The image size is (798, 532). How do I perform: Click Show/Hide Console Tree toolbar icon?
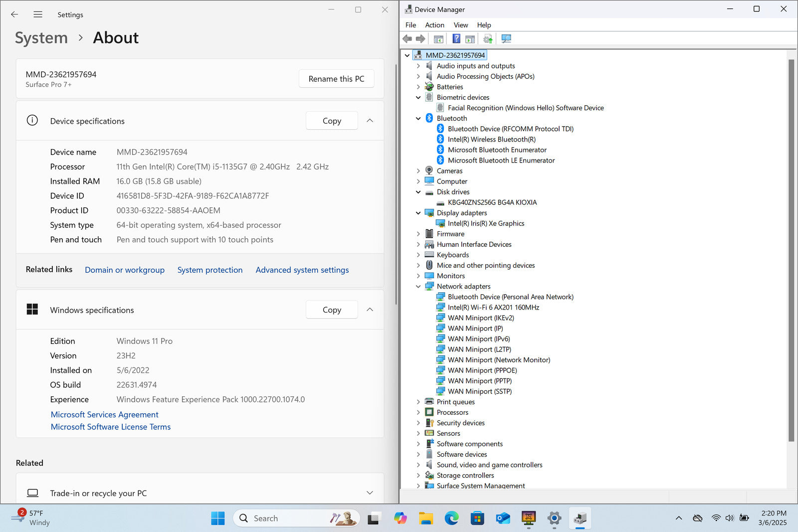[x=438, y=39]
